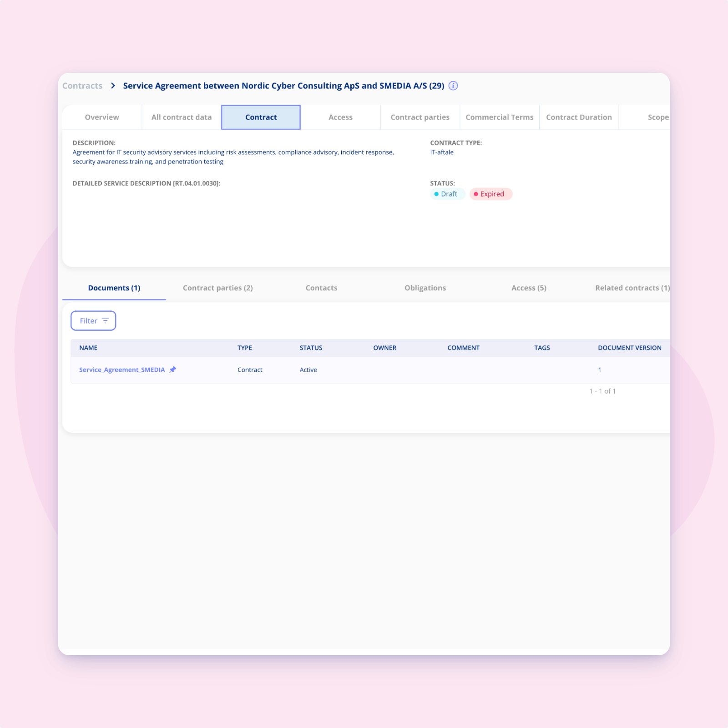Viewport: 728px width, 728px height.
Task: Open the Contract parties (2) tab
Action: 218,288
